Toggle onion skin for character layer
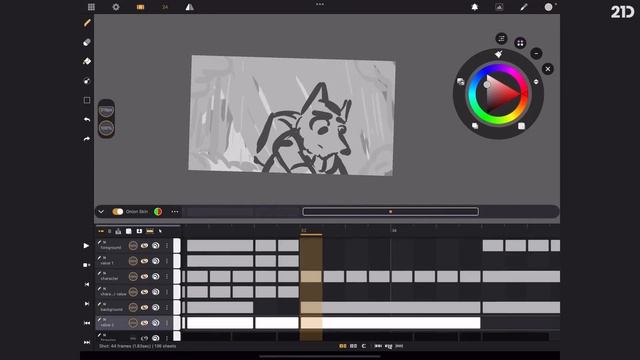The height and width of the screenshot is (360, 640). point(156,276)
